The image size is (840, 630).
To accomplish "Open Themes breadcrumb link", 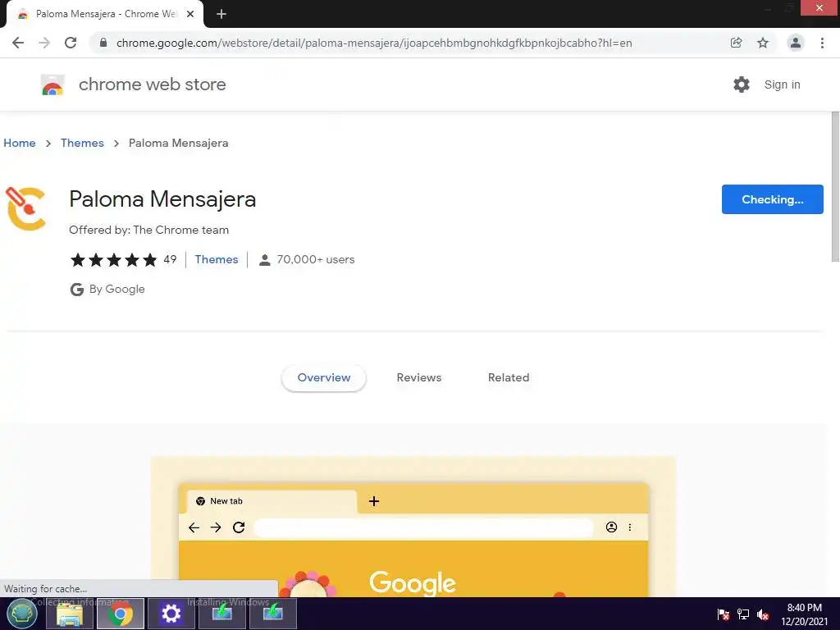I will [82, 143].
